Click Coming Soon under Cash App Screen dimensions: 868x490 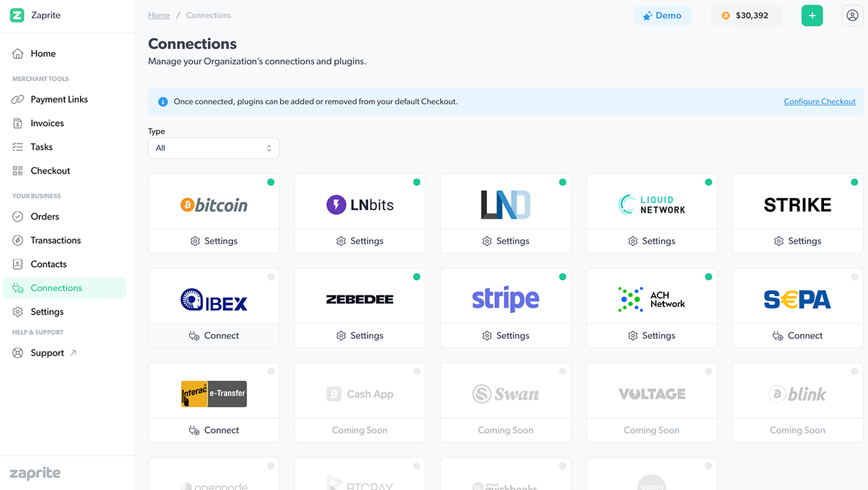(x=359, y=430)
